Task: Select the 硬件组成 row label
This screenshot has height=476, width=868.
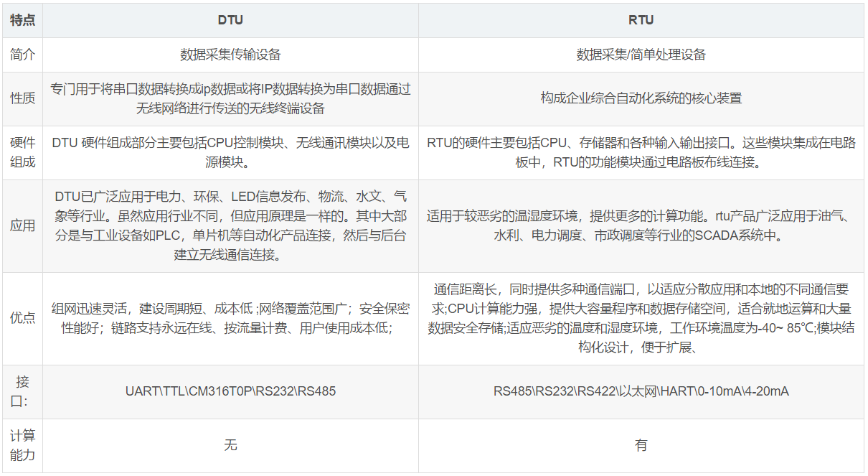Action: coord(22,152)
